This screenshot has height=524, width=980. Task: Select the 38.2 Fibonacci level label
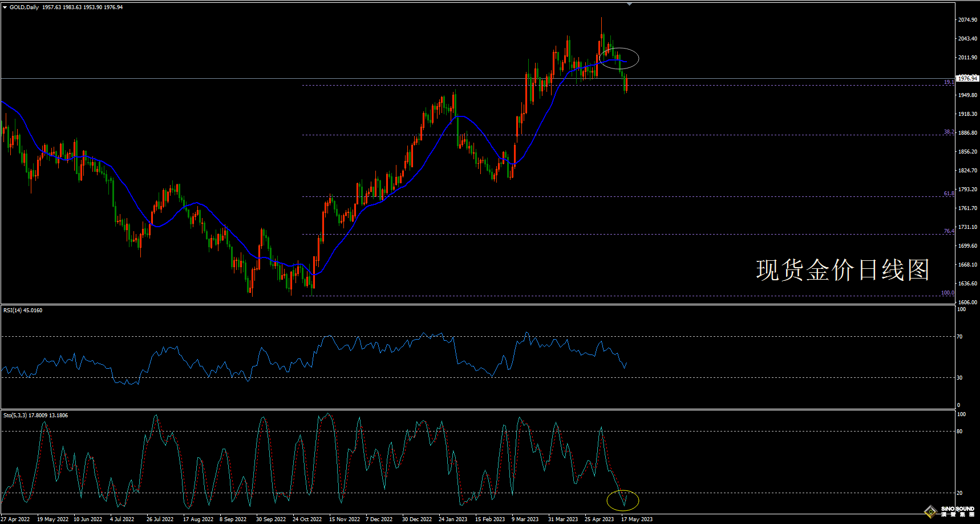click(x=949, y=132)
